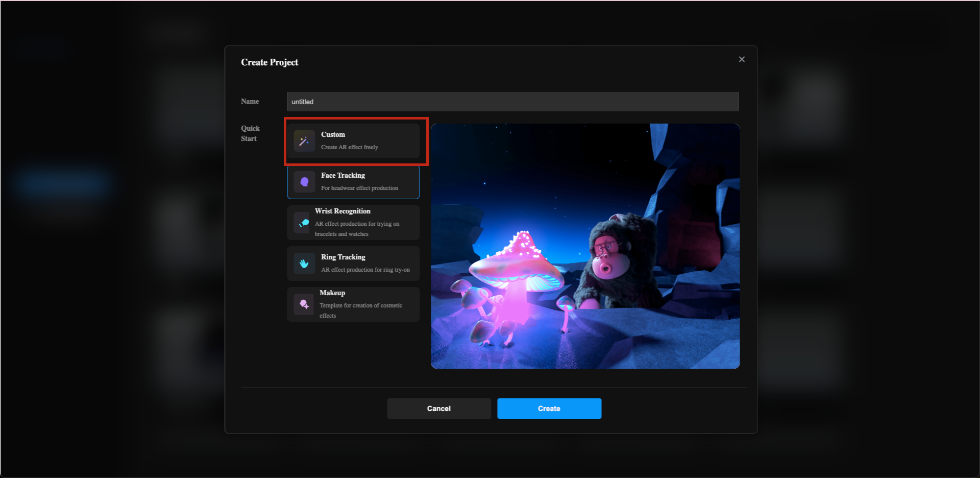Click the Create button
The width and height of the screenshot is (980, 478).
point(549,409)
